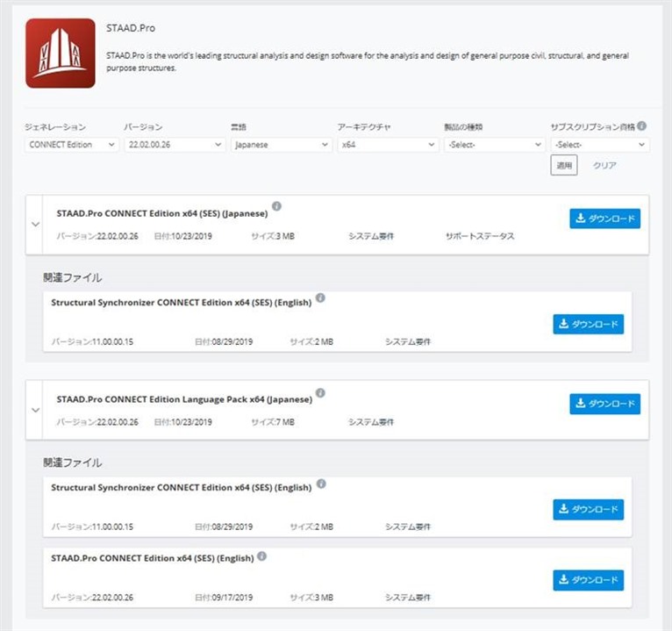Open info icon beside Language Pack x64 (Japanese)
The height and width of the screenshot is (631, 672).
(320, 392)
